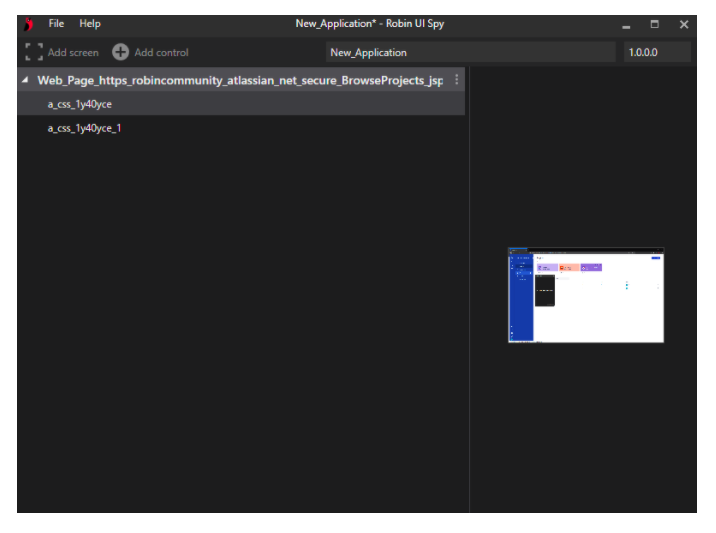Open the File menu
Viewport: 716px width, 533px height.
coord(56,24)
